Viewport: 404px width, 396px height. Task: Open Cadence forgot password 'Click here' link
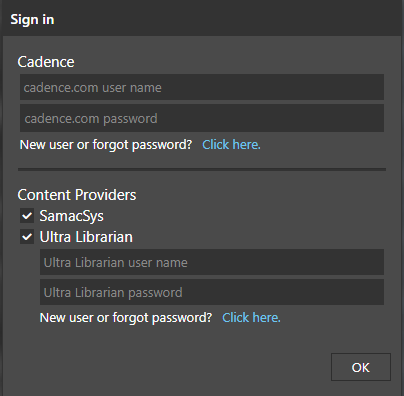pyautogui.click(x=231, y=145)
